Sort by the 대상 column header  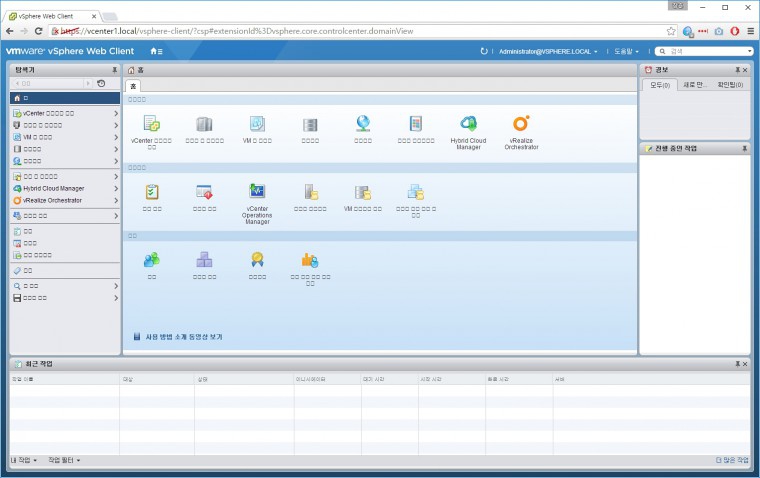point(157,379)
